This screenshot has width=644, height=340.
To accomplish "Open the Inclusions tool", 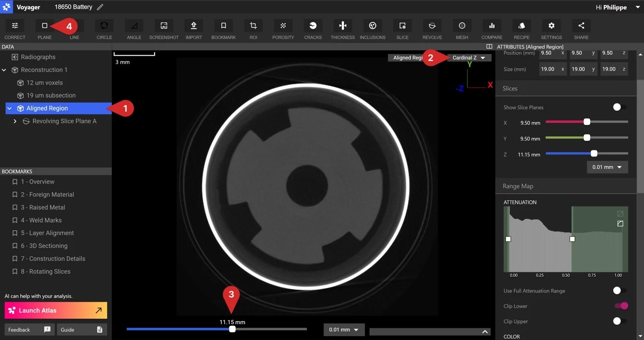I will click(373, 26).
